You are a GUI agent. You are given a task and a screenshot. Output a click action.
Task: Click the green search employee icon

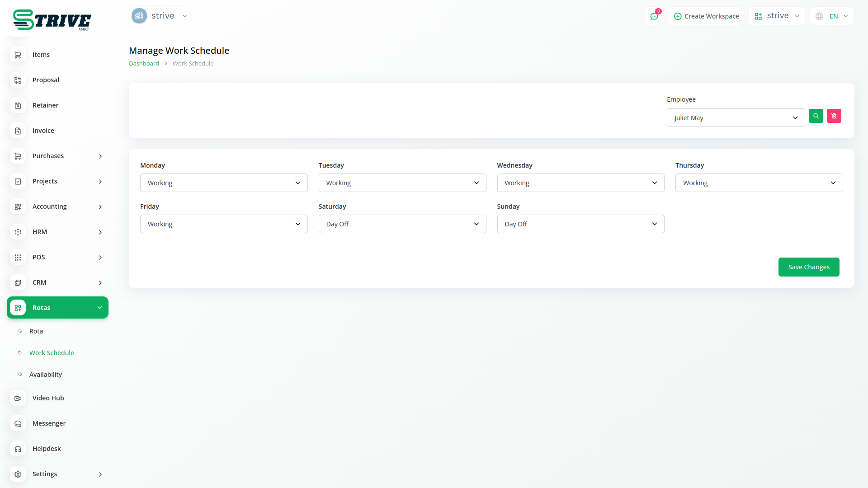coord(816,116)
